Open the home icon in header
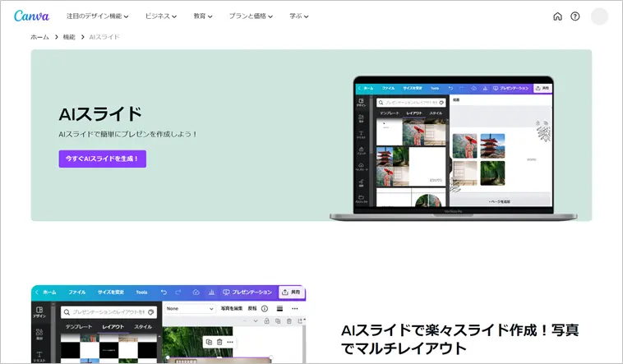 557,16
